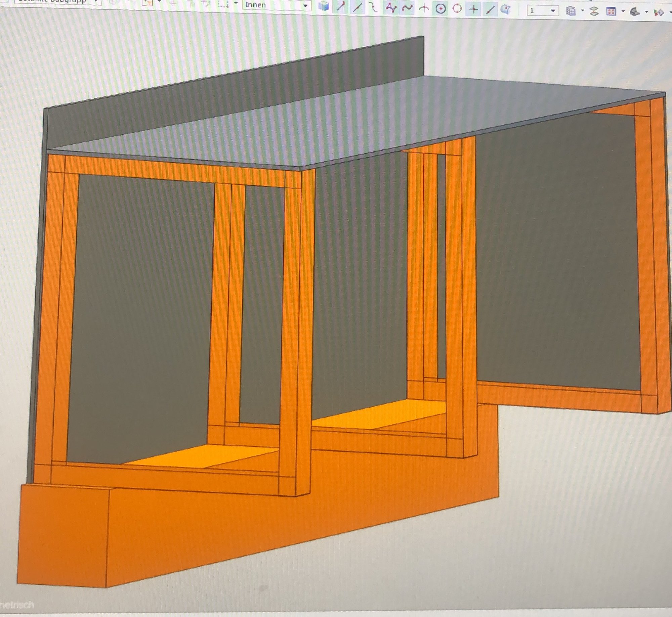Click the red quadrant-points circle icon
672x617 pixels.
pyautogui.click(x=457, y=9)
